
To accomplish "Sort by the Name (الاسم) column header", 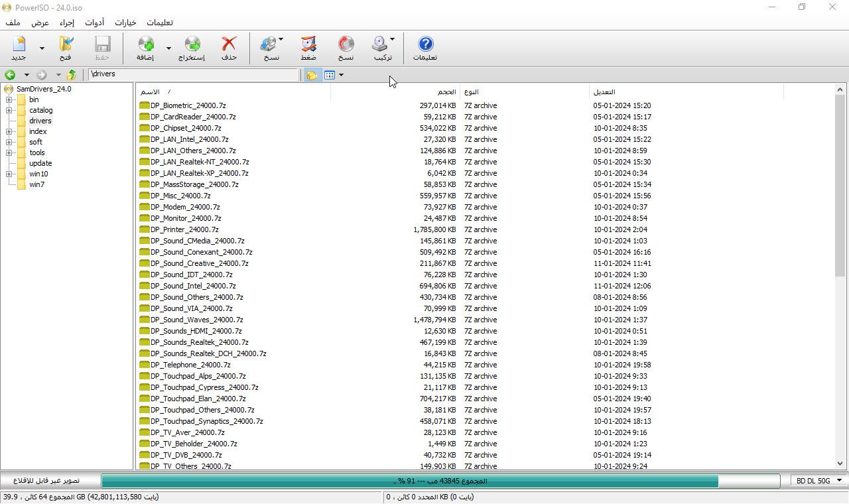I will (x=233, y=92).
